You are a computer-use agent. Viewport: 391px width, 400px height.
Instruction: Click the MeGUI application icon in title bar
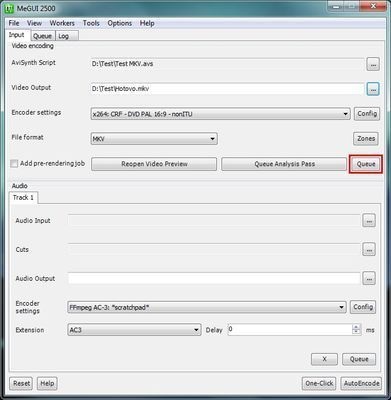point(9,8)
